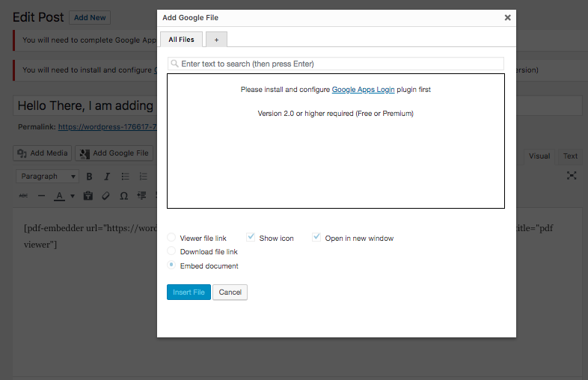Click the Version 2.0 or higher required text

[x=336, y=113]
